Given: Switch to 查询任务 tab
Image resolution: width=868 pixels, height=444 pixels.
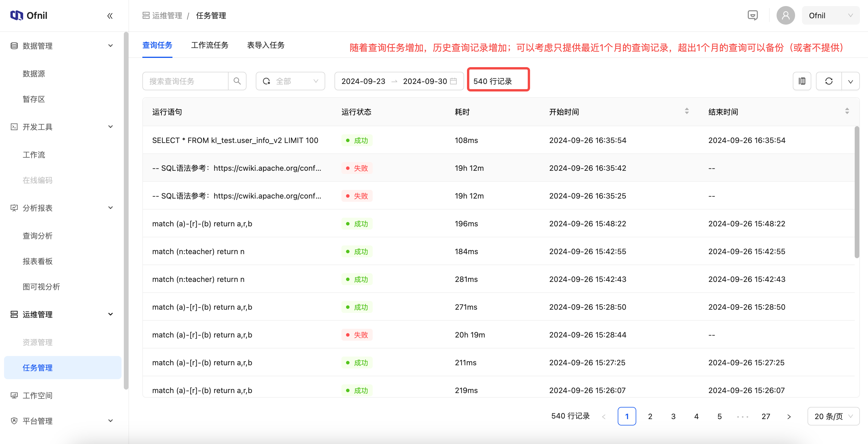Looking at the screenshot, I should click(x=157, y=45).
